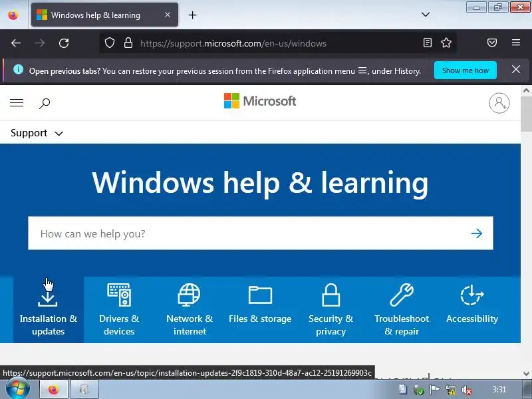Screen dimensions: 532x399
Task: Submit the search with the arrow button
Action: [x=477, y=233]
